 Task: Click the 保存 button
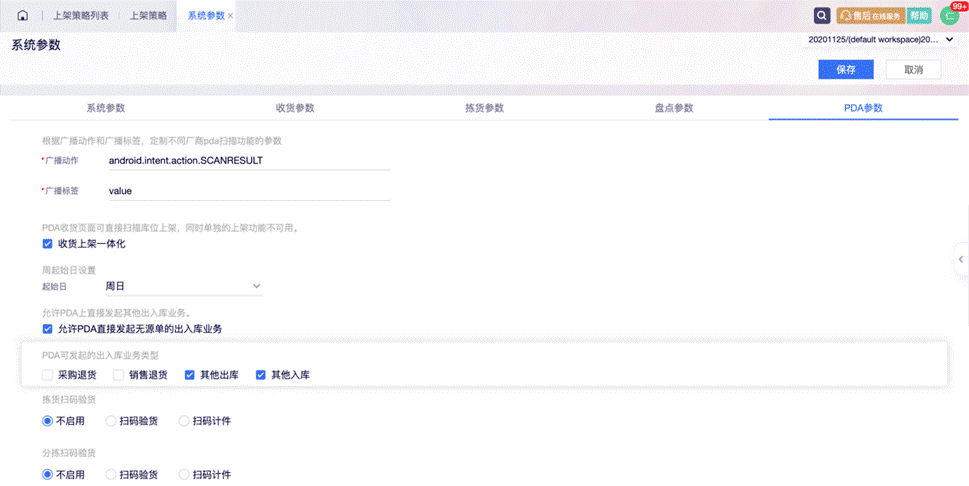(846, 69)
